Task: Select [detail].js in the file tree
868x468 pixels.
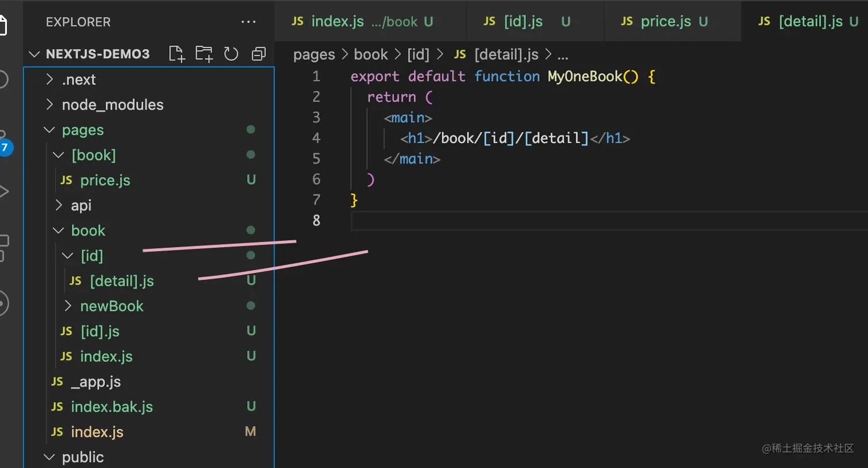Action: [122, 281]
